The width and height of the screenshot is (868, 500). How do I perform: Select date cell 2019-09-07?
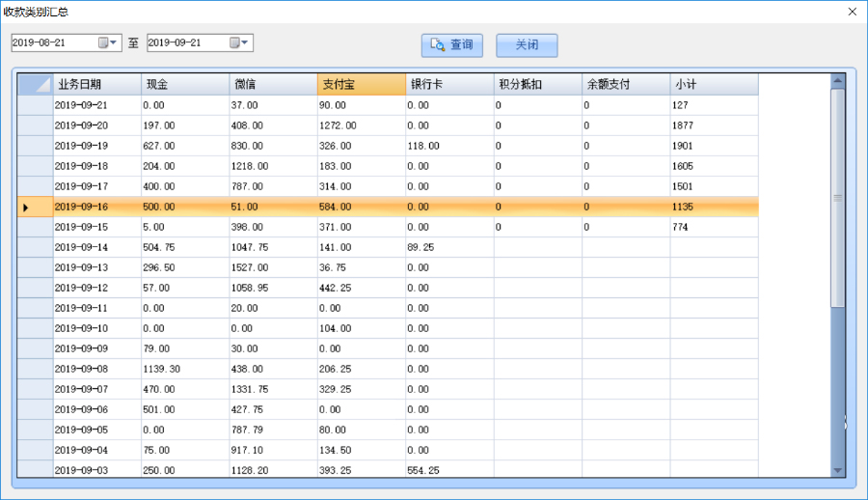pos(96,389)
